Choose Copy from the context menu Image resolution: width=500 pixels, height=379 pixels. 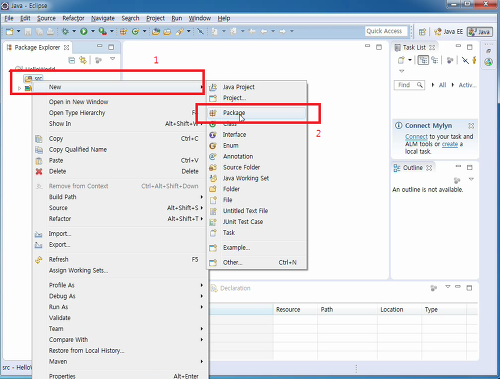(x=120, y=138)
